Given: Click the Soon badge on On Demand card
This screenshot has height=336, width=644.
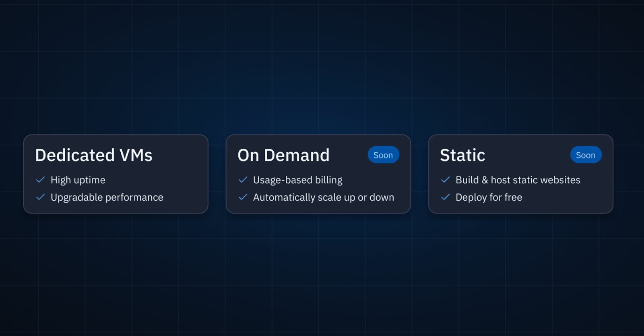Looking at the screenshot, I should [x=383, y=155].
